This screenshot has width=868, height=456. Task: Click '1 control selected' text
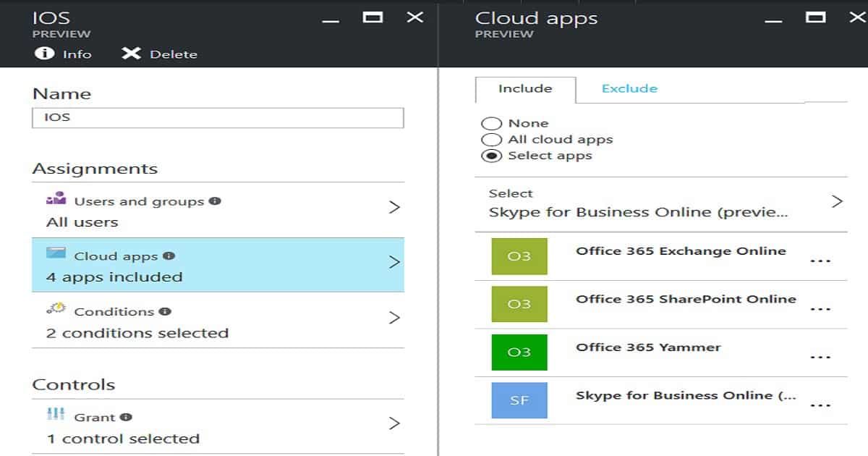tap(123, 439)
